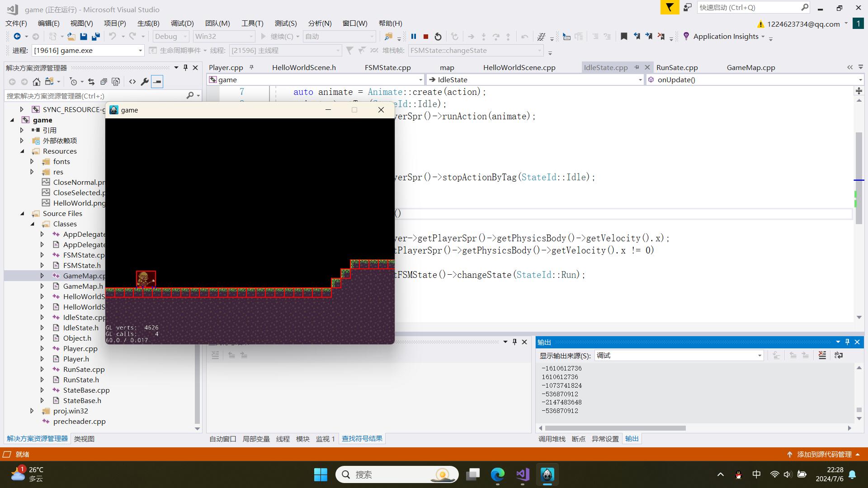This screenshot has height=488, width=868.
Task: Open FSMState.cpp tab in editor
Action: (x=388, y=67)
